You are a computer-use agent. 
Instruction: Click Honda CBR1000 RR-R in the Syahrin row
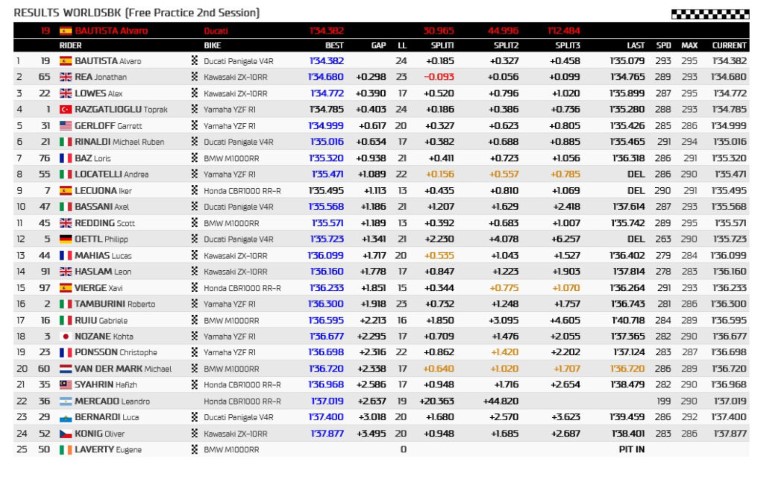click(x=242, y=385)
